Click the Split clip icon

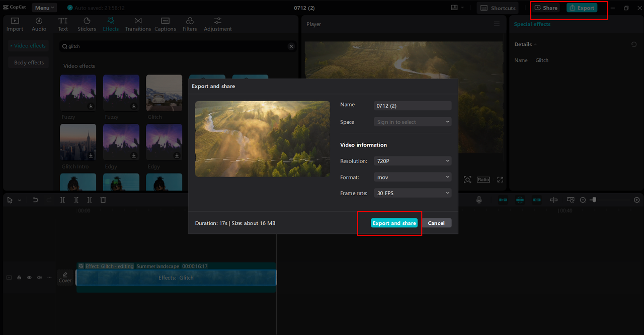click(62, 200)
